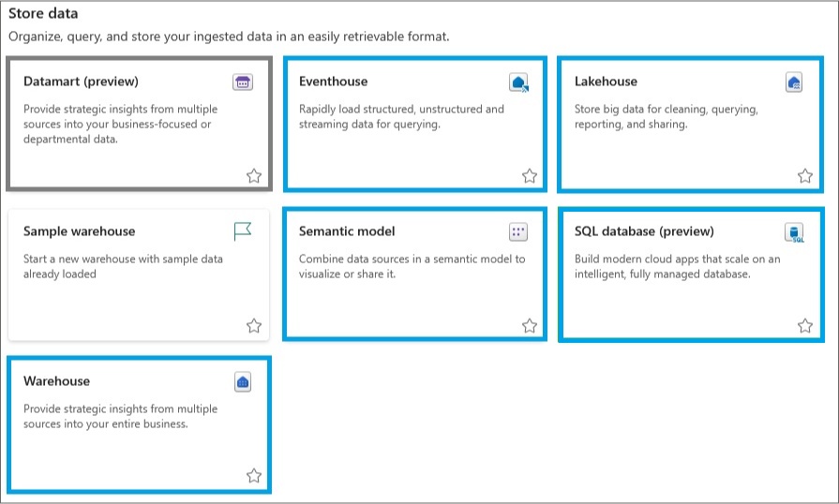Toggle the Semantic model favorite star
The width and height of the screenshot is (839, 504).
tap(530, 326)
